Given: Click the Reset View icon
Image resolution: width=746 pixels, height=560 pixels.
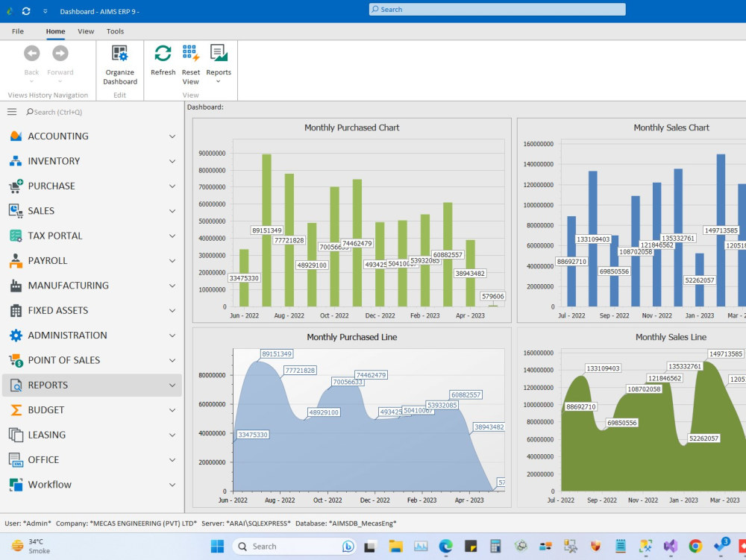Looking at the screenshot, I should click(191, 53).
